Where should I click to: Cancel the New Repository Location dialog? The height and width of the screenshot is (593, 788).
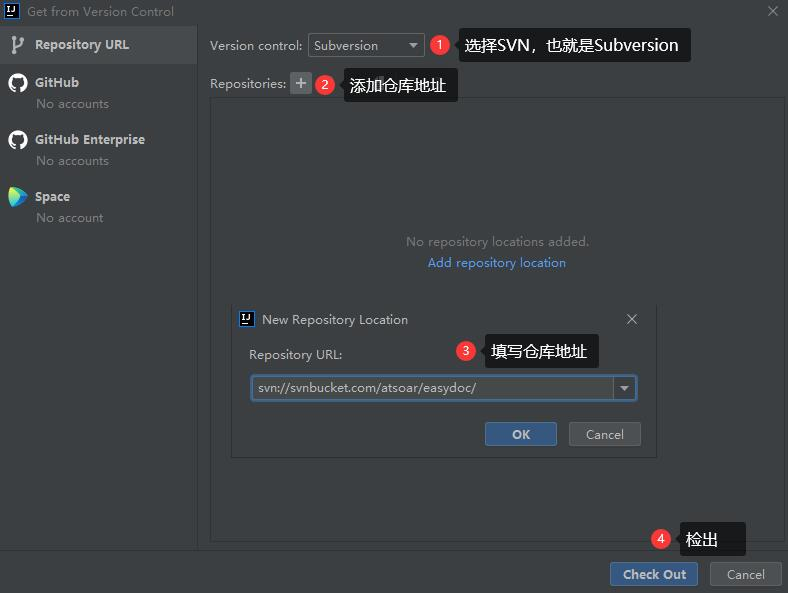tap(604, 434)
